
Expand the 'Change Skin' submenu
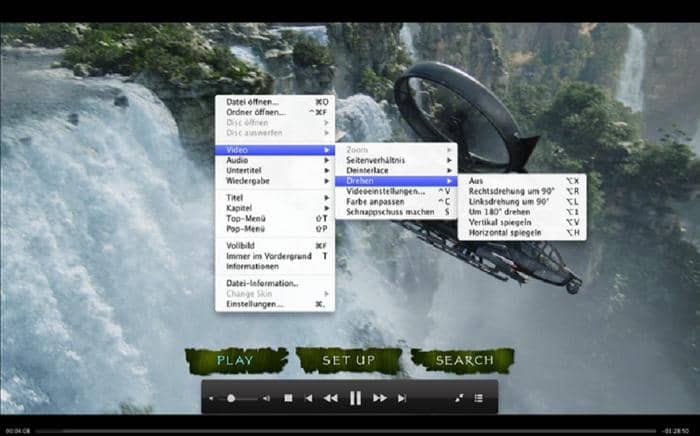click(275, 294)
